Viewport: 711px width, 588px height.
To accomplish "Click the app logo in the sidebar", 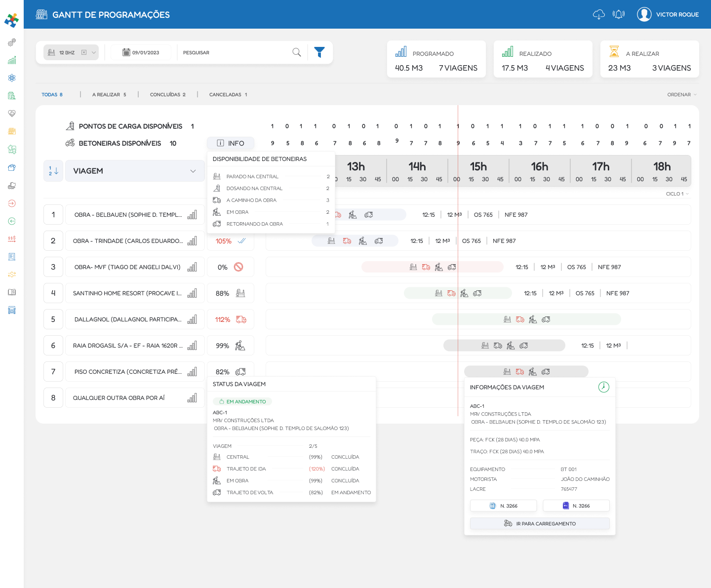I will click(x=11, y=20).
